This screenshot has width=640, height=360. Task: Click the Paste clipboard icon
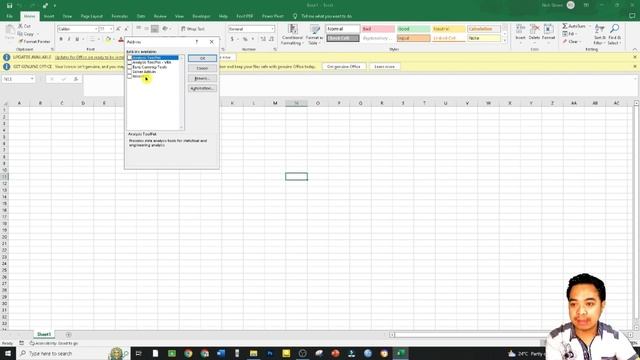tap(9, 30)
